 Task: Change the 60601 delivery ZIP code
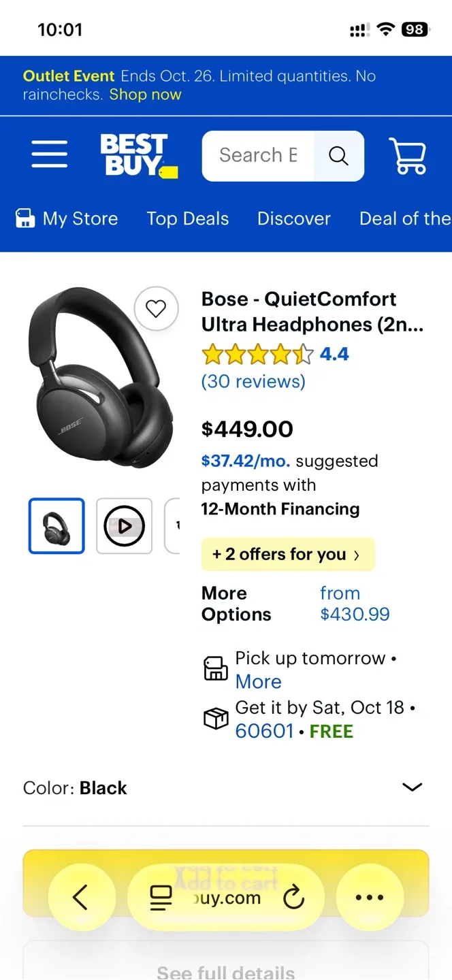[x=264, y=732]
